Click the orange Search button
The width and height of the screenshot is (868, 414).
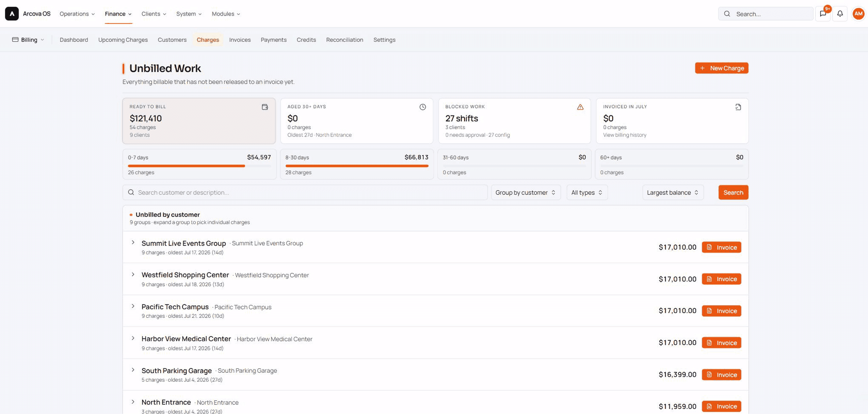click(733, 193)
